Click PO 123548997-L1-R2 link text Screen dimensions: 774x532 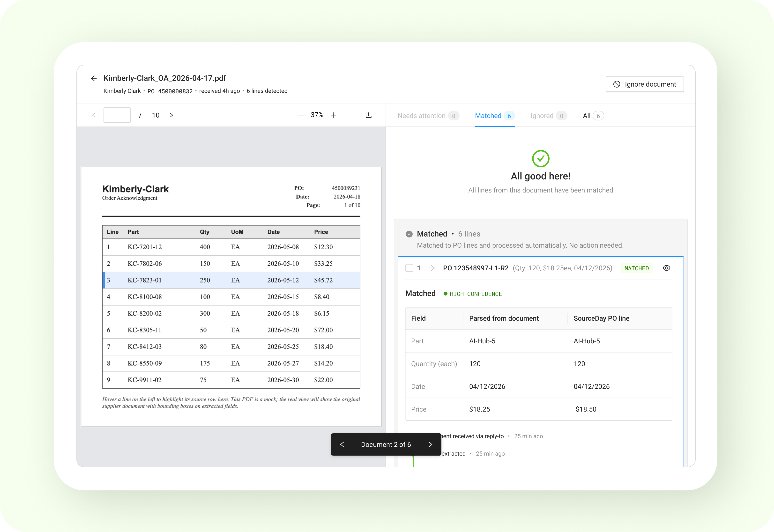[x=476, y=268]
